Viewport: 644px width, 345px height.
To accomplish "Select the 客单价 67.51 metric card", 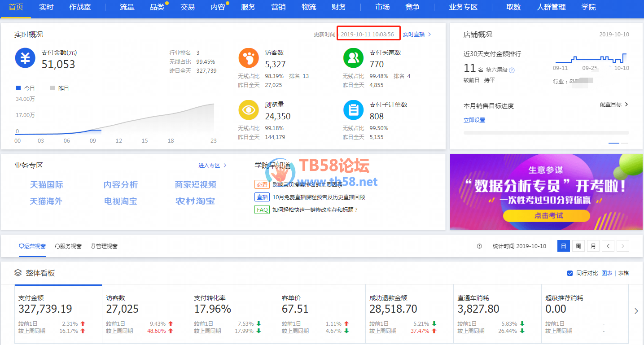I will [x=321, y=314].
